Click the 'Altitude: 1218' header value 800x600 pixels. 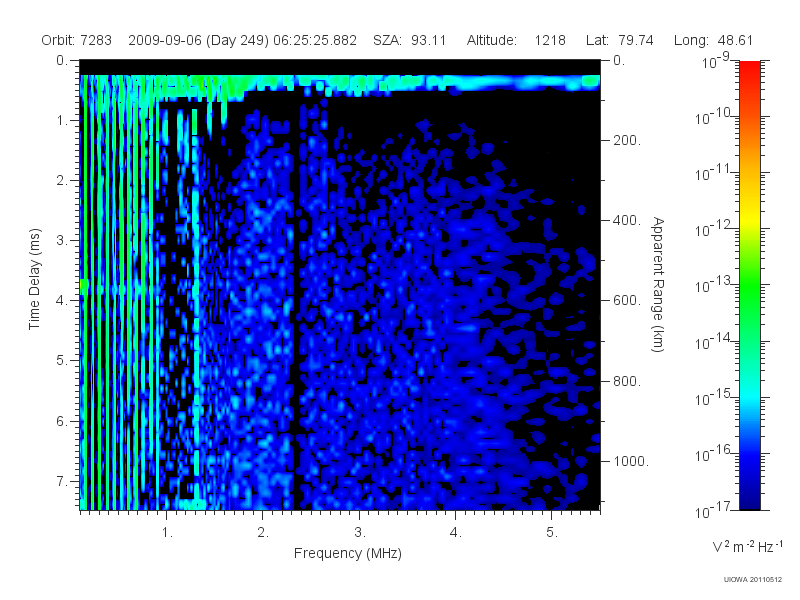tap(516, 40)
